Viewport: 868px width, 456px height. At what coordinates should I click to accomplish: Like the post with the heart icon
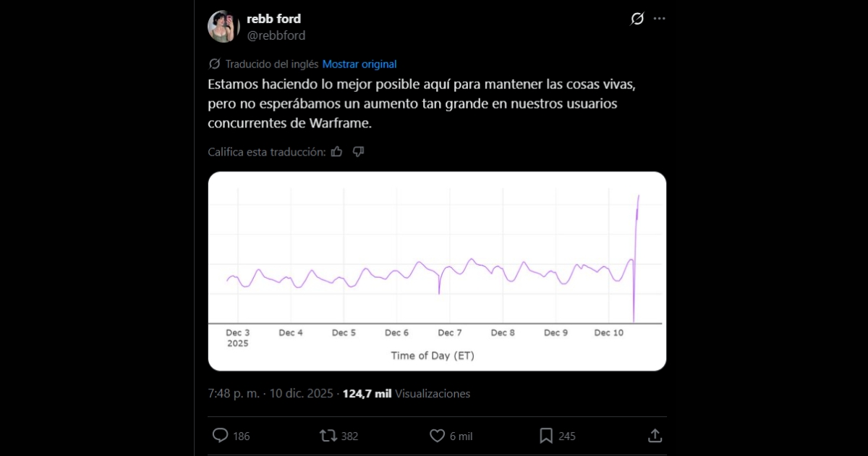click(438, 436)
